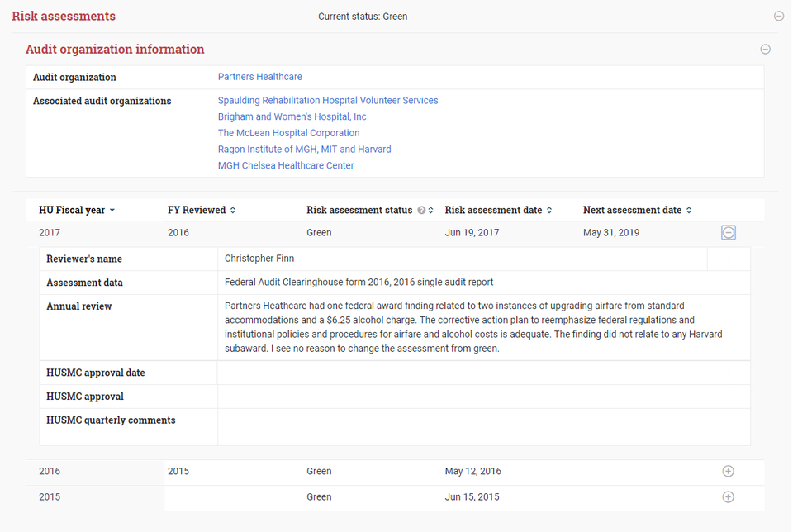Click the HUSMC approval date label

(x=96, y=373)
